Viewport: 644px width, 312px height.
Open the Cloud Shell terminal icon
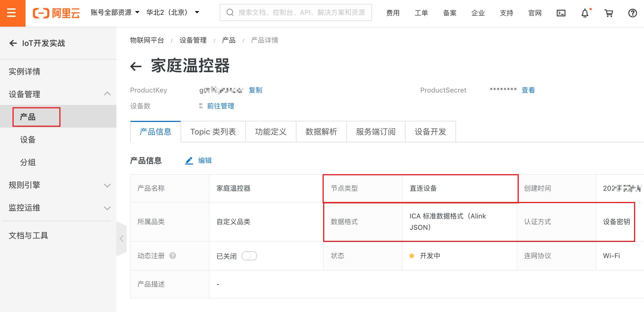[561, 13]
